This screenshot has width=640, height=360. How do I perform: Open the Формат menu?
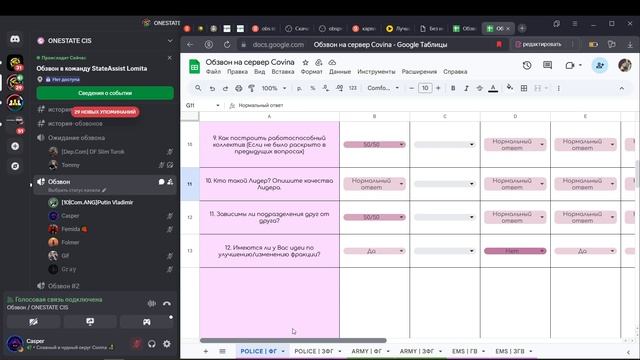[311, 72]
